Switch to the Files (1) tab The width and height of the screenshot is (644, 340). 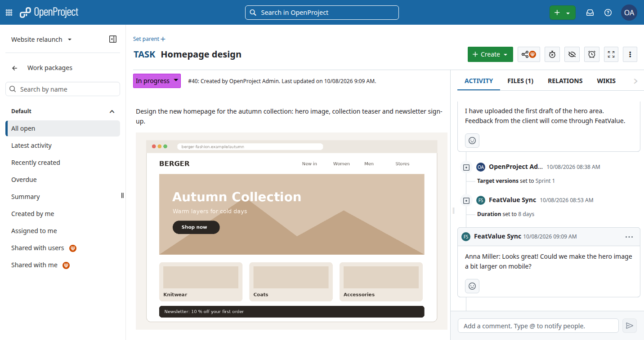(x=520, y=81)
